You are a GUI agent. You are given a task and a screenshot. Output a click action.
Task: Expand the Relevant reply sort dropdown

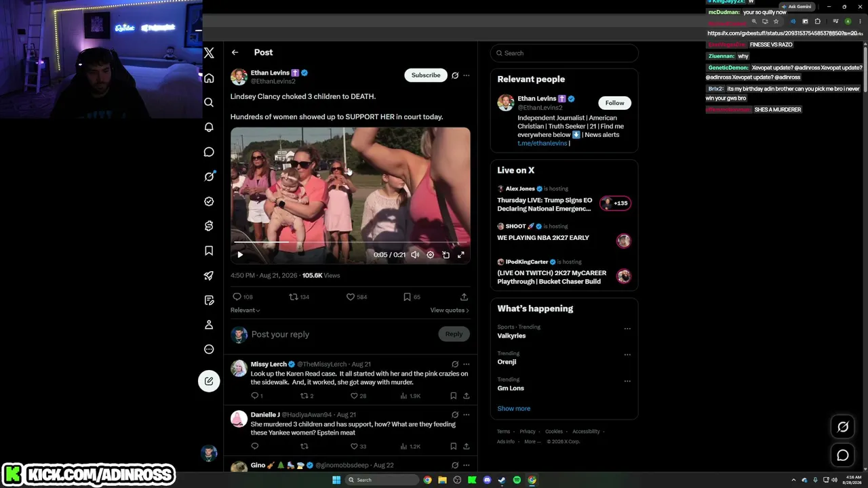[x=245, y=310]
